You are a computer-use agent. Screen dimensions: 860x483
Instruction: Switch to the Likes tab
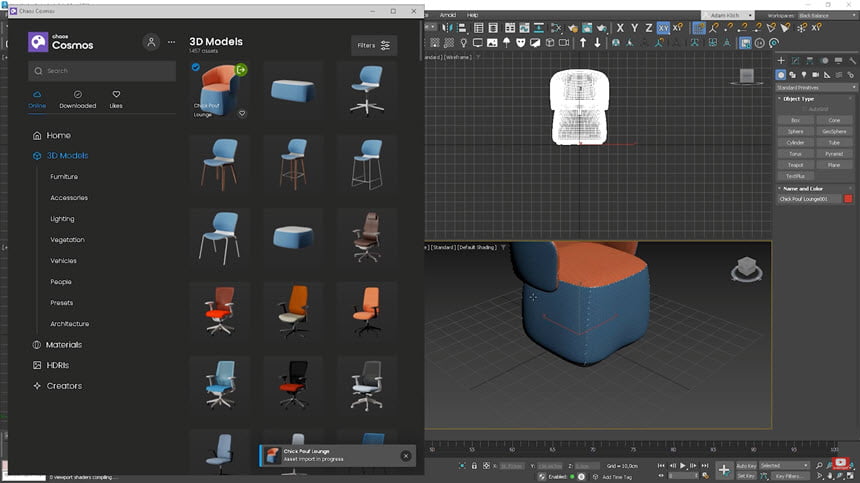tap(116, 100)
